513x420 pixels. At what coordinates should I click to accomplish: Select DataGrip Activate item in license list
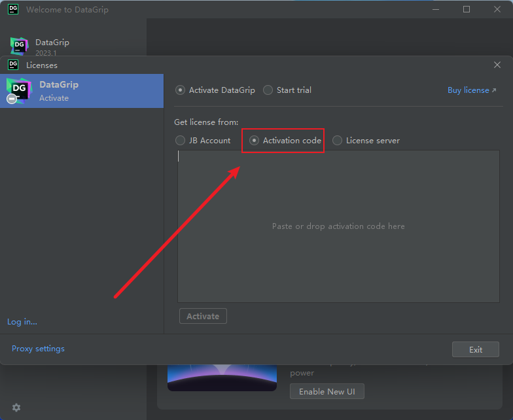82,91
